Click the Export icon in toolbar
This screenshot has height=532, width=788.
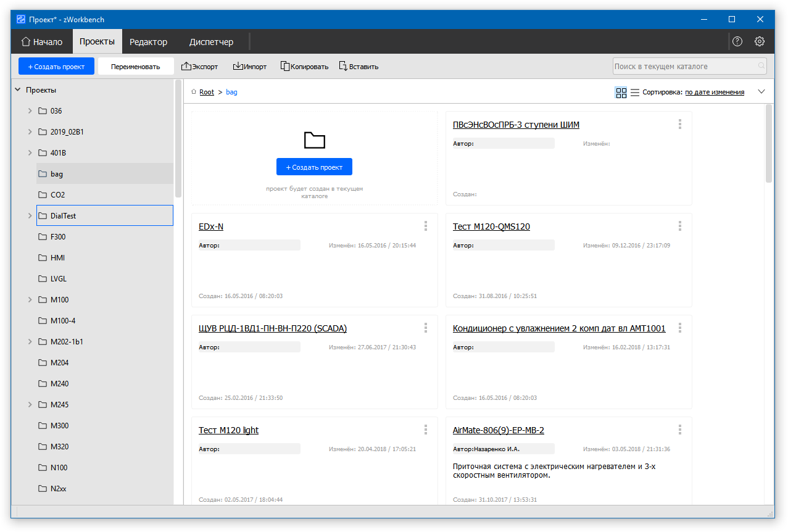click(186, 66)
